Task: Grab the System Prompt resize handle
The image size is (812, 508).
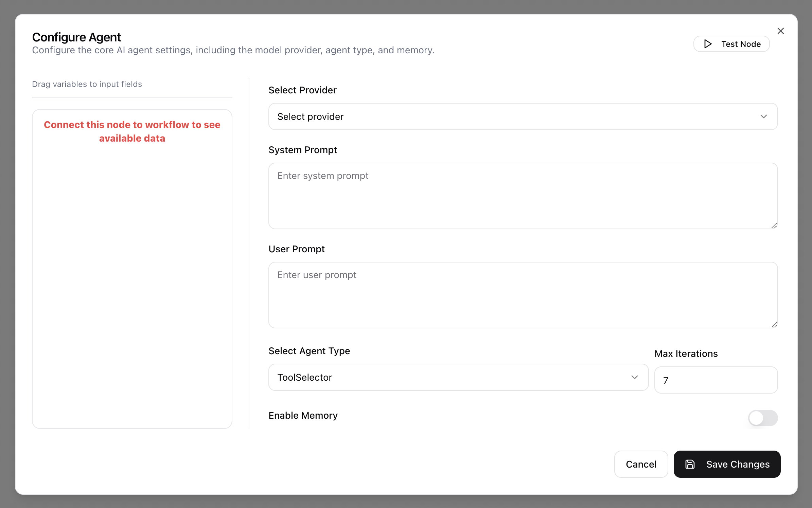Action: [x=774, y=225]
